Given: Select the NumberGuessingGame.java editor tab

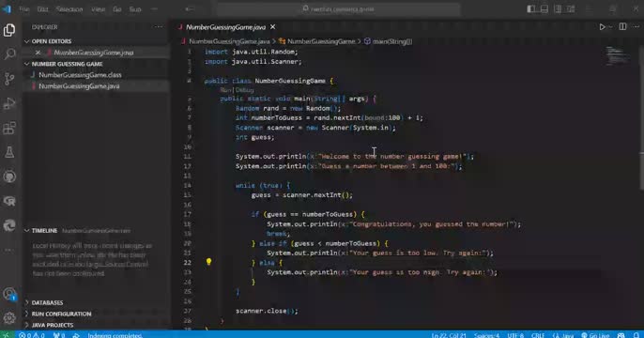Looking at the screenshot, I should pyautogui.click(x=226, y=27).
